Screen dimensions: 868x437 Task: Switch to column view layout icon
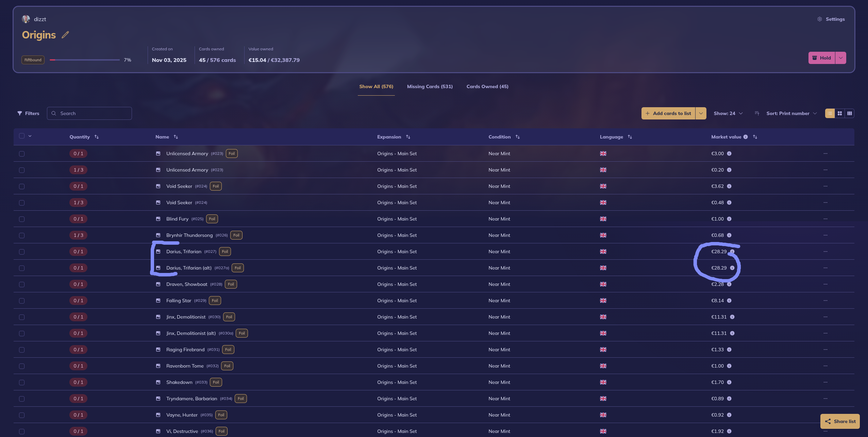tap(850, 113)
